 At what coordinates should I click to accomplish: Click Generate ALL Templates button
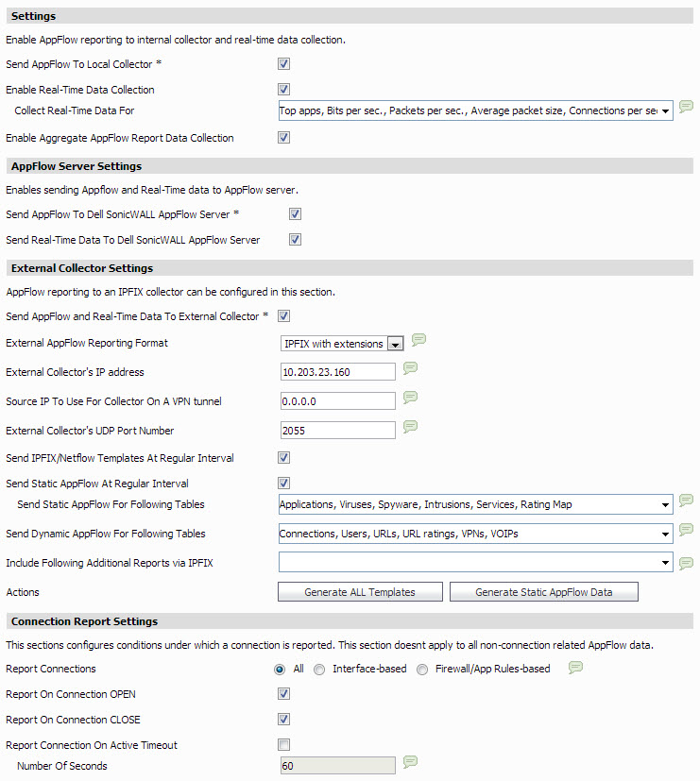point(360,592)
